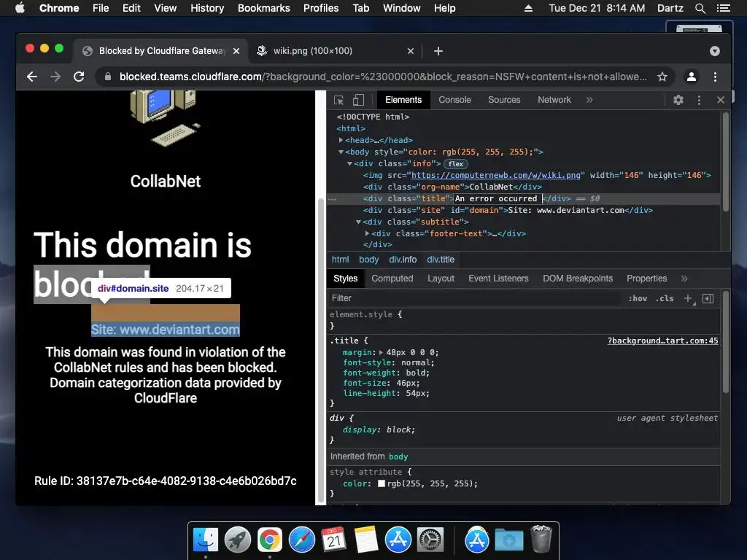
Task: Show more styles pane tabs chevron
Action: click(x=684, y=279)
